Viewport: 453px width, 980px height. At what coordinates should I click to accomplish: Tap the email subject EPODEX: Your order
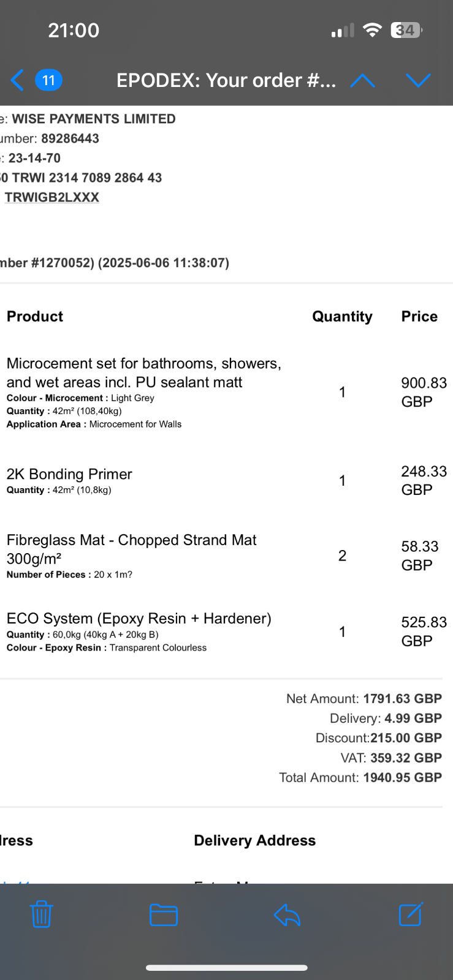tap(226, 80)
